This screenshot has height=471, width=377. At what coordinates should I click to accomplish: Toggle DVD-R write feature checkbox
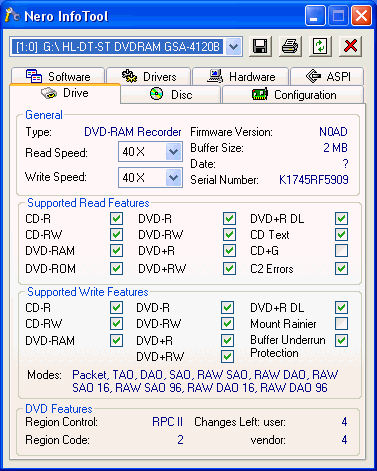coord(227,307)
